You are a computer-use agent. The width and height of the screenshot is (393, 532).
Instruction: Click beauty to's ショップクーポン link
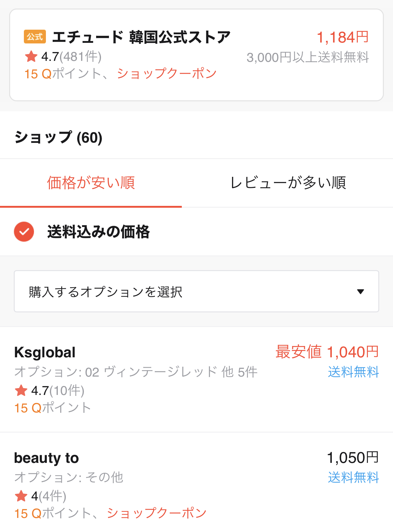click(x=157, y=513)
